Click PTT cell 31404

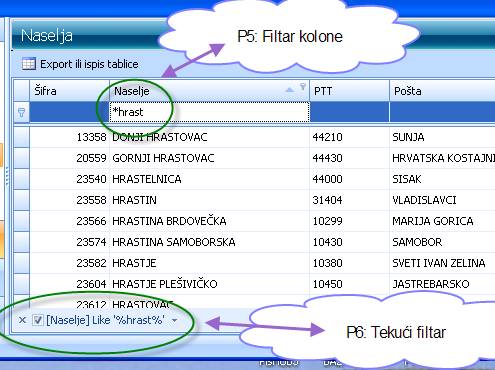point(349,200)
